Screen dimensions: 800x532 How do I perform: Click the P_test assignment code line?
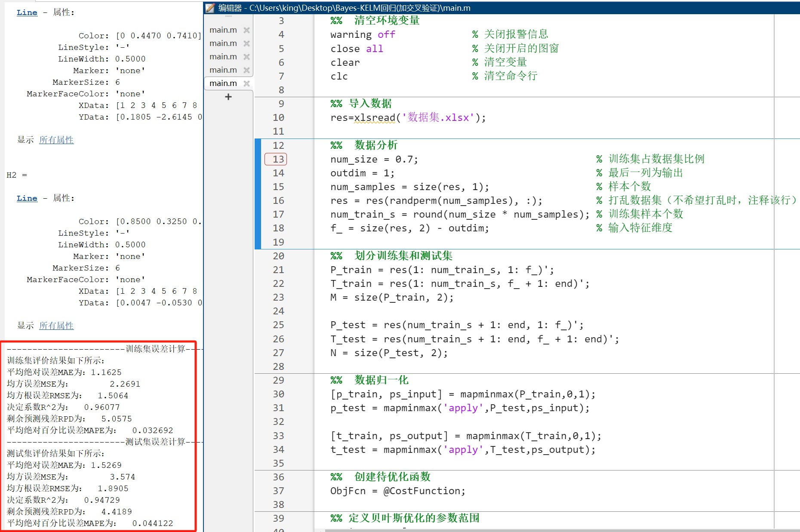pos(457,325)
